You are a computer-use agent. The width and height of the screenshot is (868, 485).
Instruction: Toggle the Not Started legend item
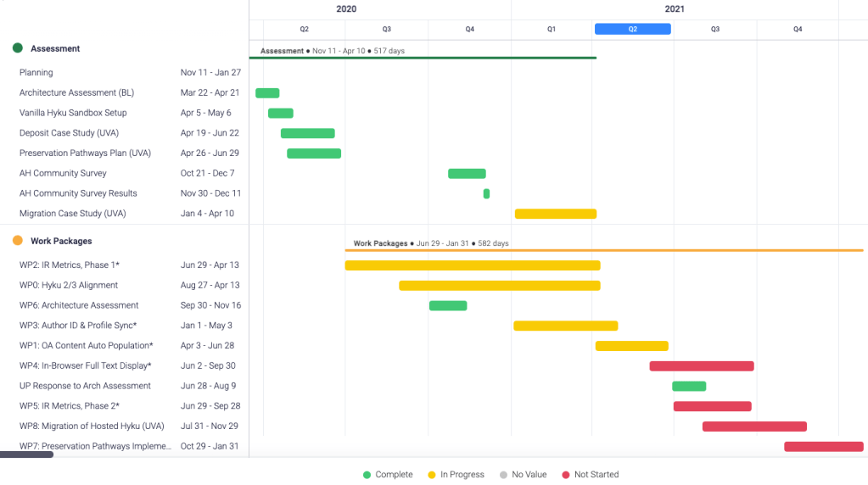[590, 475]
